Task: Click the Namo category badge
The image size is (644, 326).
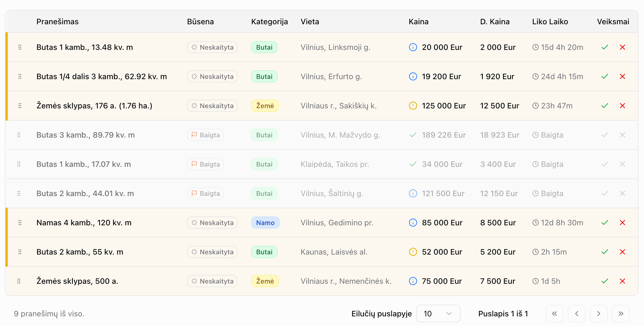Action: [265, 223]
